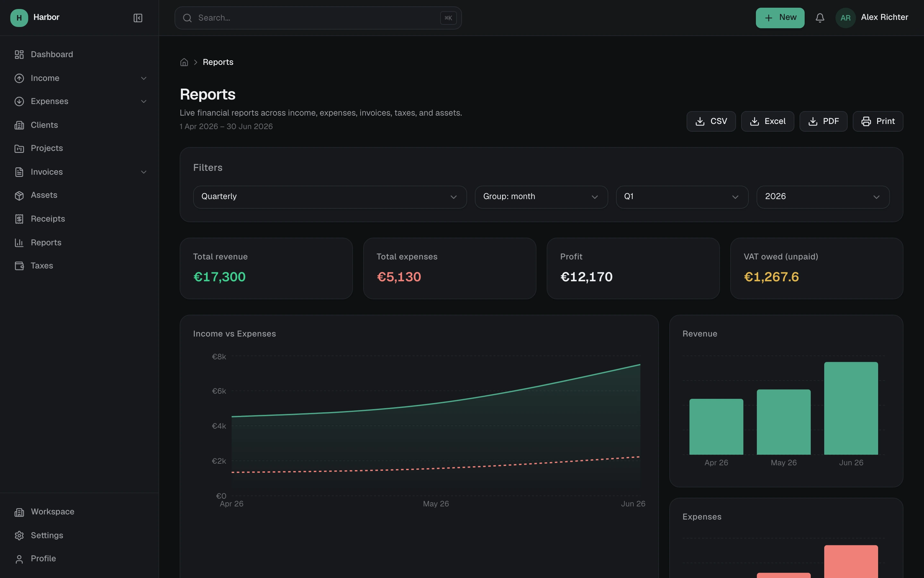Click the Income arrow-up icon
Screen dimensions: 924x578
click(19, 78)
